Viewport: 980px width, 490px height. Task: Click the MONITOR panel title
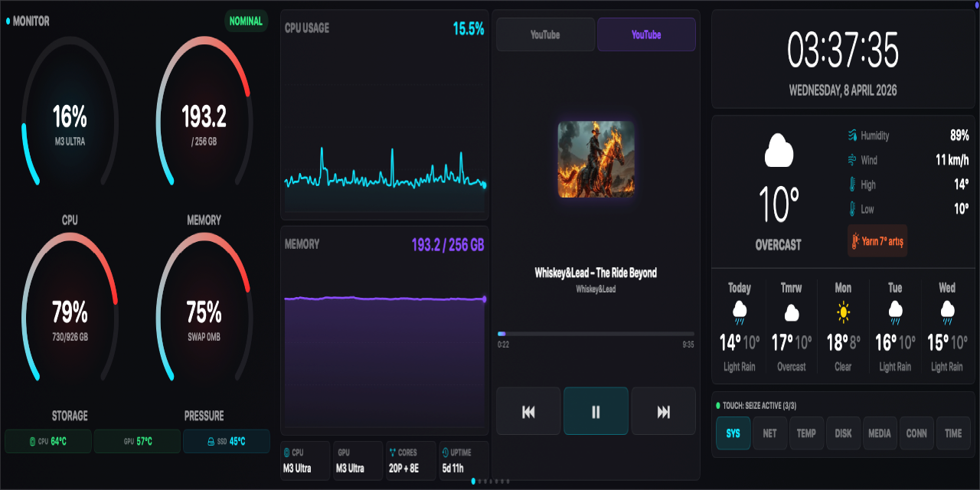click(x=31, y=21)
